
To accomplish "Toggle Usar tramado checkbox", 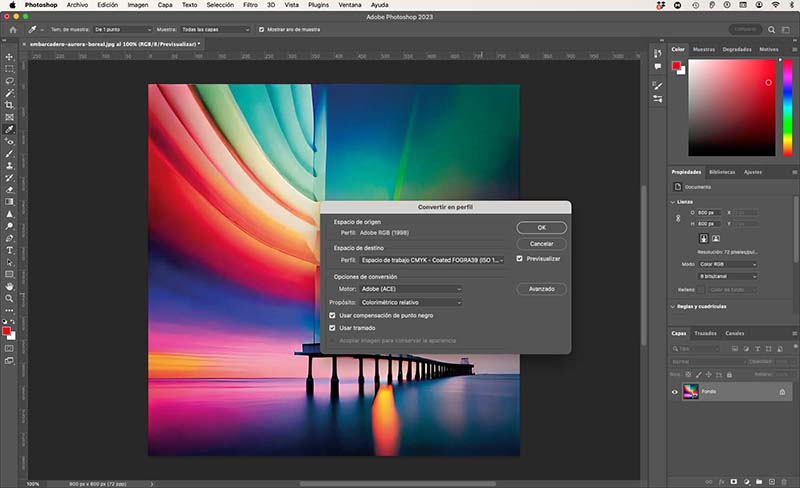I will click(x=332, y=328).
